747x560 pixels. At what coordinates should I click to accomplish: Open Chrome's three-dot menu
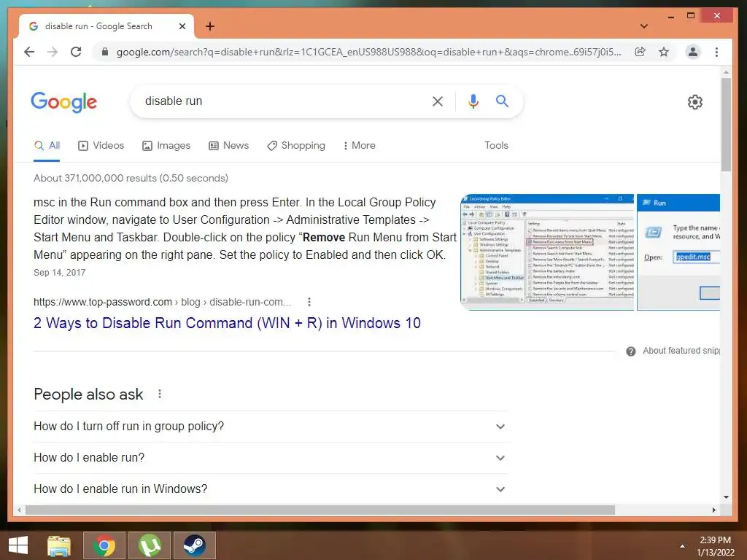coord(716,52)
